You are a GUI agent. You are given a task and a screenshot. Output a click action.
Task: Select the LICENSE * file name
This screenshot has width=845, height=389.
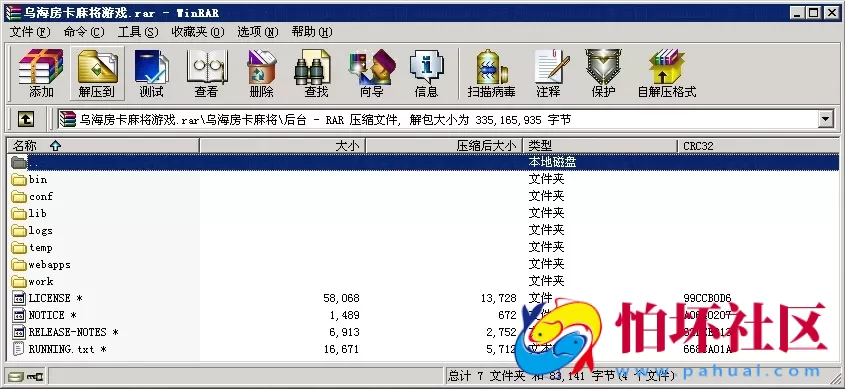coord(56,298)
